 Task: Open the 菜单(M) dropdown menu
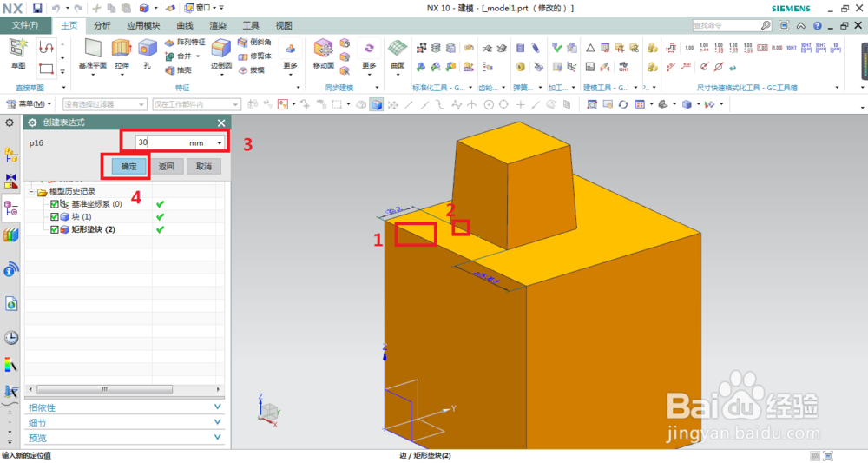(x=29, y=104)
